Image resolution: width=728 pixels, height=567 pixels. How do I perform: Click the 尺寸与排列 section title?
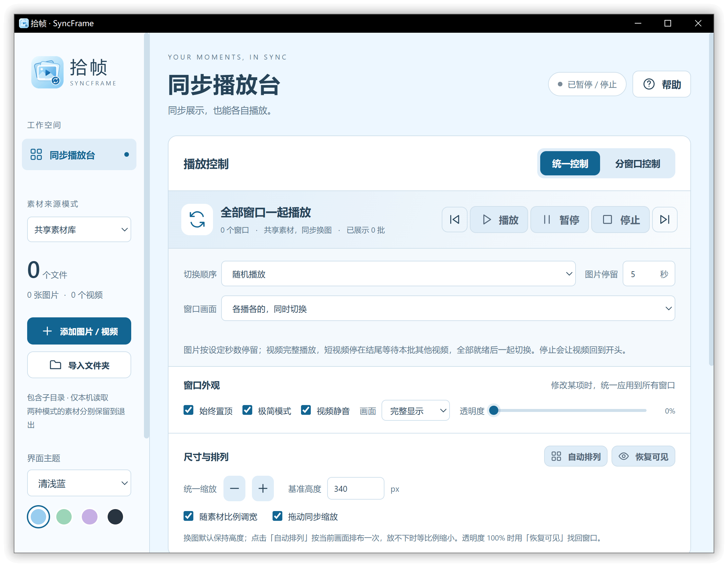point(206,457)
